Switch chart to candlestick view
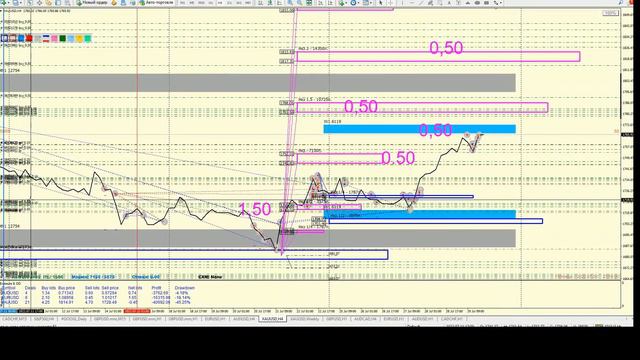 270,2
